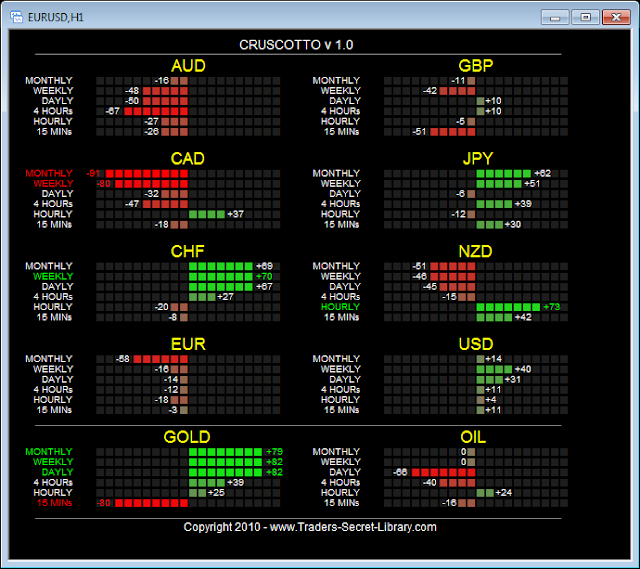Click the CAD hourly value +37
This screenshot has height=569, width=640.
236,214
